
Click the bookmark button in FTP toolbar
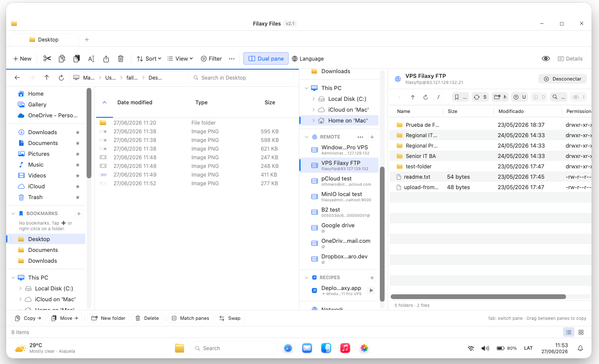[460, 97]
